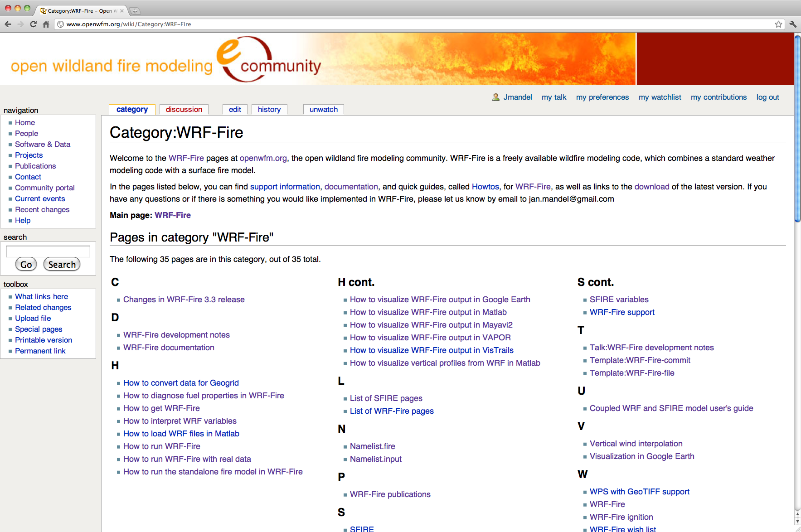Click the Jmandel user icon
The height and width of the screenshot is (532, 801).
[x=496, y=97]
